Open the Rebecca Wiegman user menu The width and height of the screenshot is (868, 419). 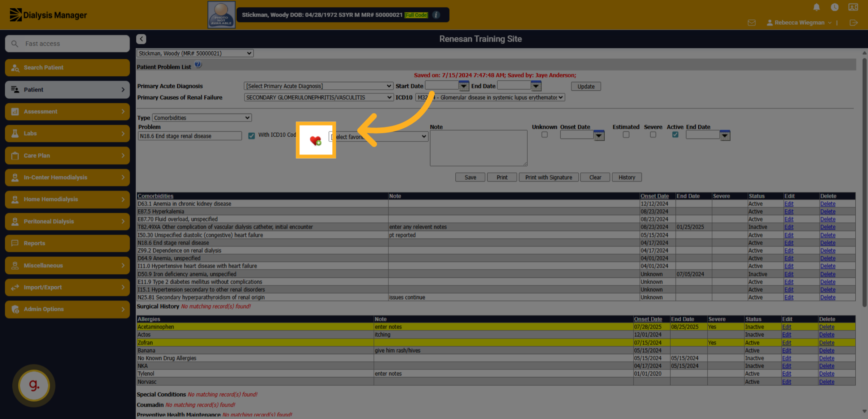coord(799,22)
